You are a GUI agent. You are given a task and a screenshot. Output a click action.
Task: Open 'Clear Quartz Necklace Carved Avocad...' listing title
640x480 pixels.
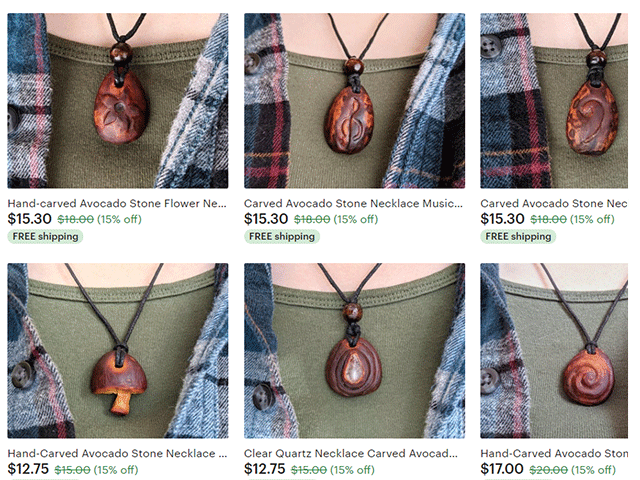(x=351, y=453)
